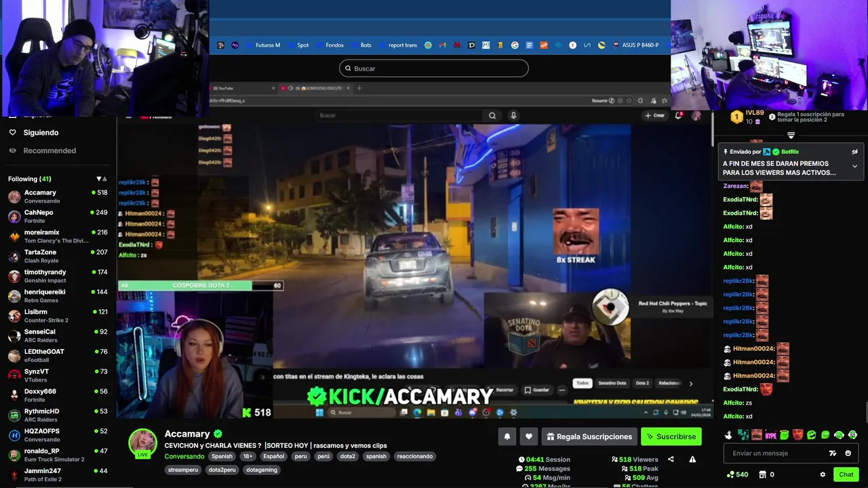Viewport: 868px width, 488px height.
Task: Click the Buscar search field at top
Action: tap(434, 68)
